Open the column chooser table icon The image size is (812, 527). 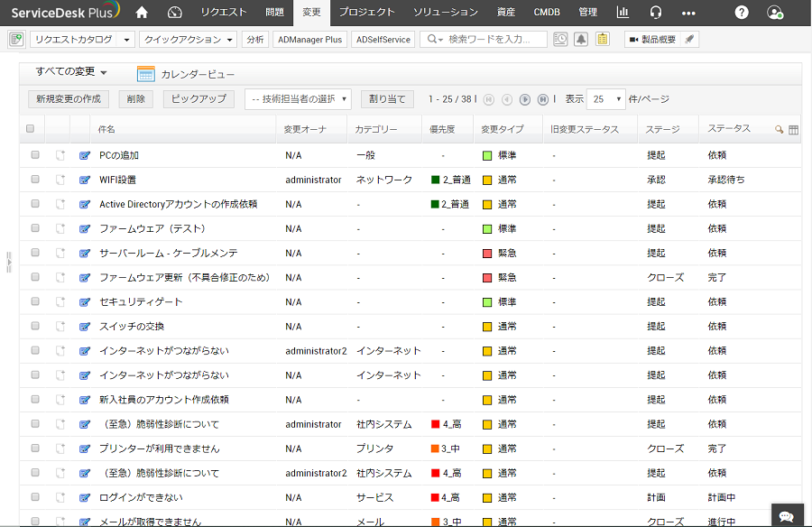[793, 130]
